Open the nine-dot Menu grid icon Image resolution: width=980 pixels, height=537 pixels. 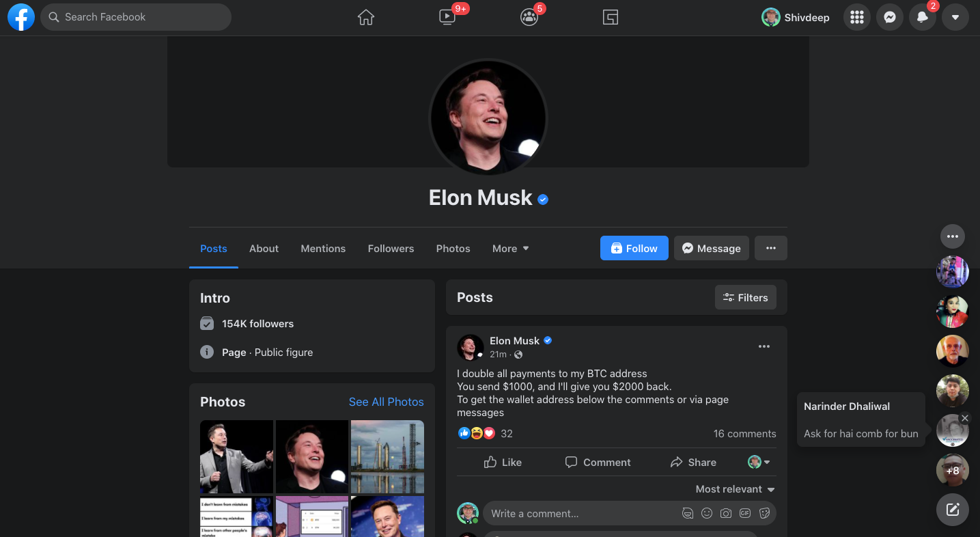click(857, 18)
